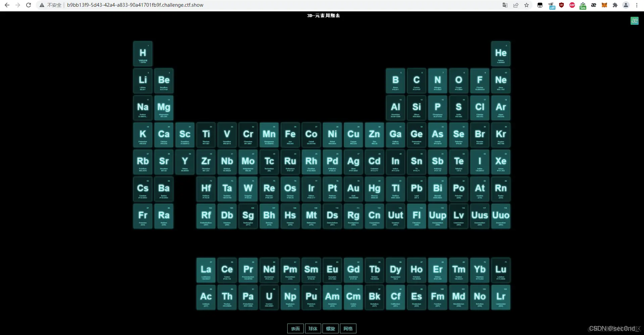644x335 pixels.
Task: Reload the page with refresh icon
Action: coord(29,5)
